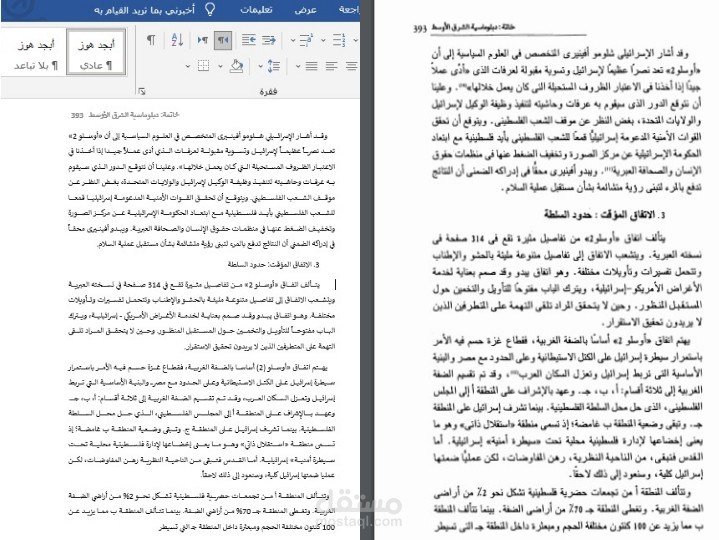Apply a multilevel list
The image size is (719, 540).
[306, 40]
